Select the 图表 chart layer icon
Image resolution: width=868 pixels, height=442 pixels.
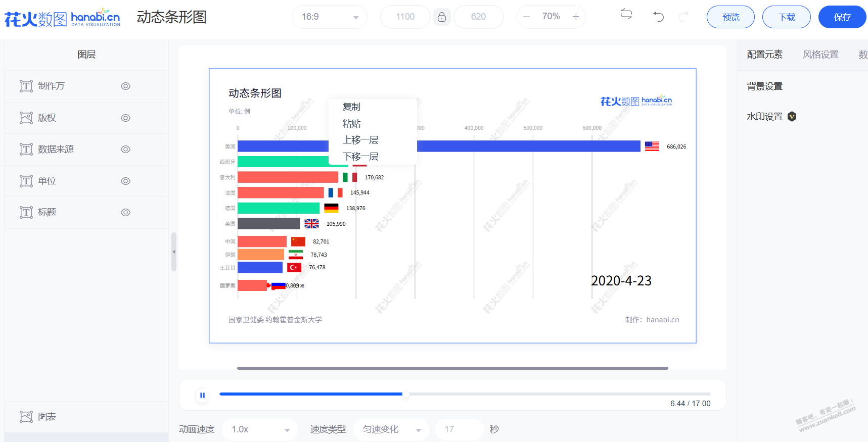(26, 417)
